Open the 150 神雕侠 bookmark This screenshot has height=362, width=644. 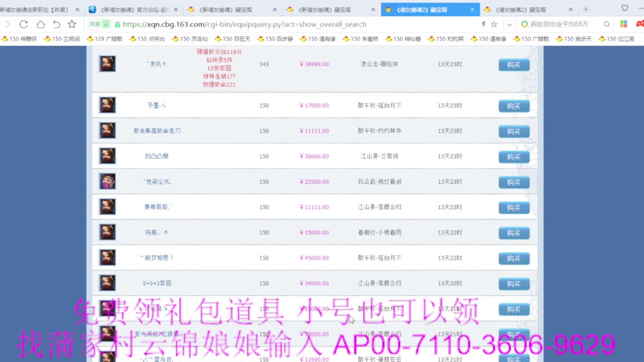point(19,38)
